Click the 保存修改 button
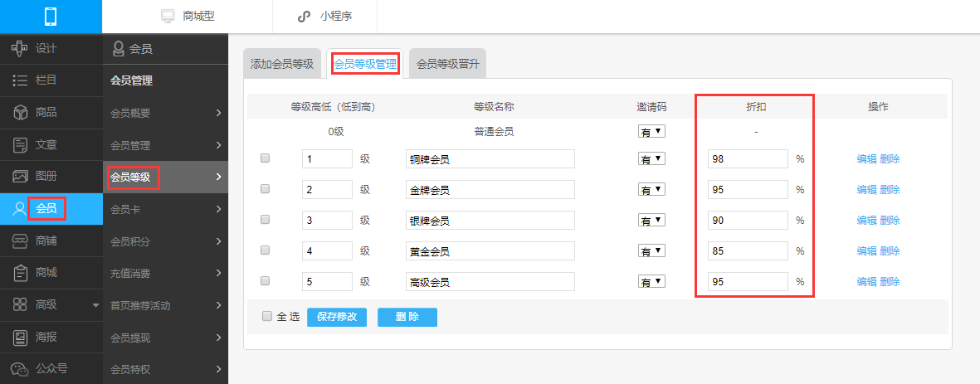Screen dimensions: 980x384 [x=337, y=317]
